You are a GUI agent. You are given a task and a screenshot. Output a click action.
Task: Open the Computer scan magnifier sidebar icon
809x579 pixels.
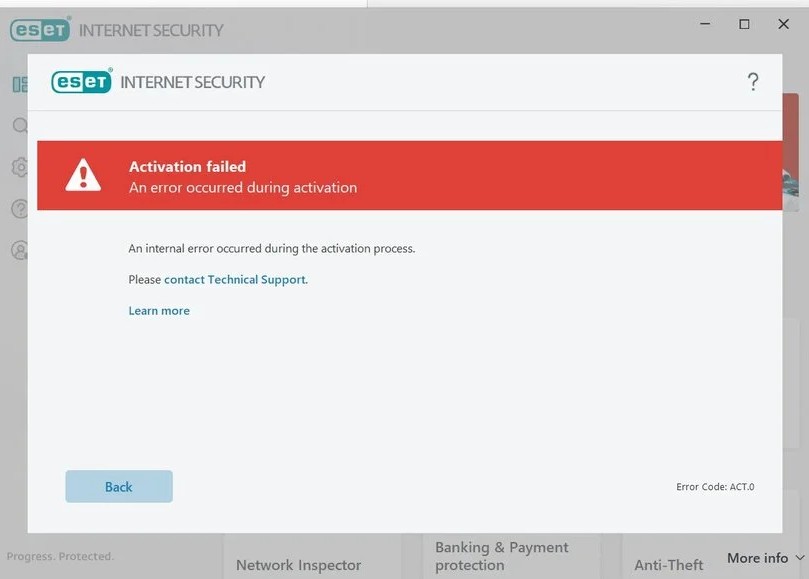[x=20, y=125]
